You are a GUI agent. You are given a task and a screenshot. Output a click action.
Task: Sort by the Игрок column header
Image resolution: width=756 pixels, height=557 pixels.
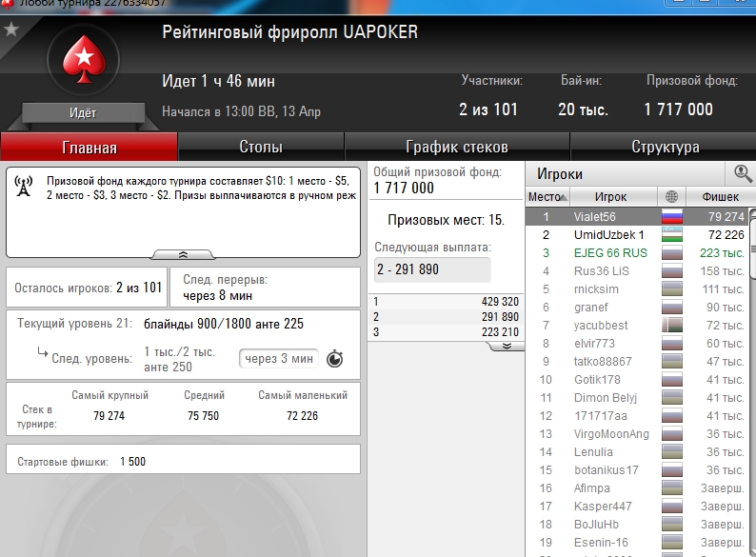click(x=610, y=197)
